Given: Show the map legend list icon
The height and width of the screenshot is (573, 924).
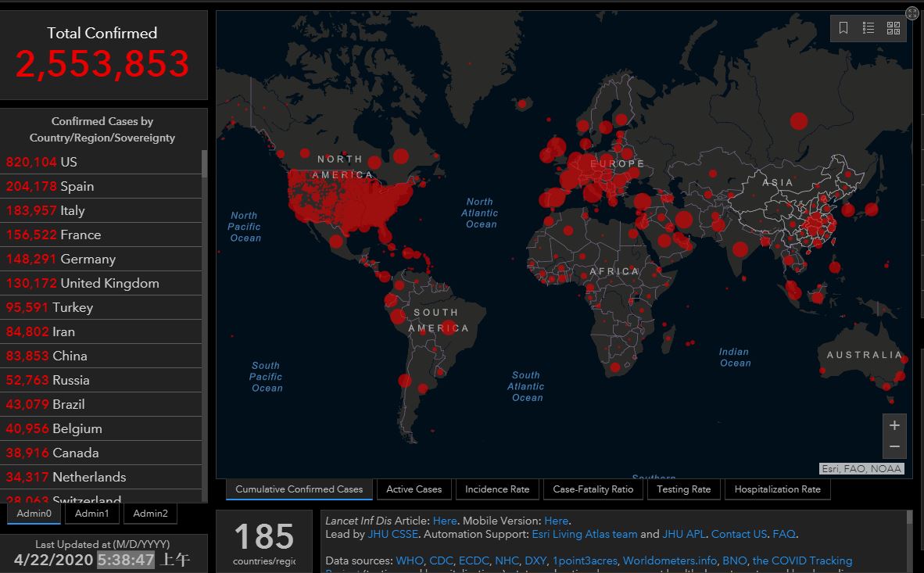Looking at the screenshot, I should pos(868,27).
